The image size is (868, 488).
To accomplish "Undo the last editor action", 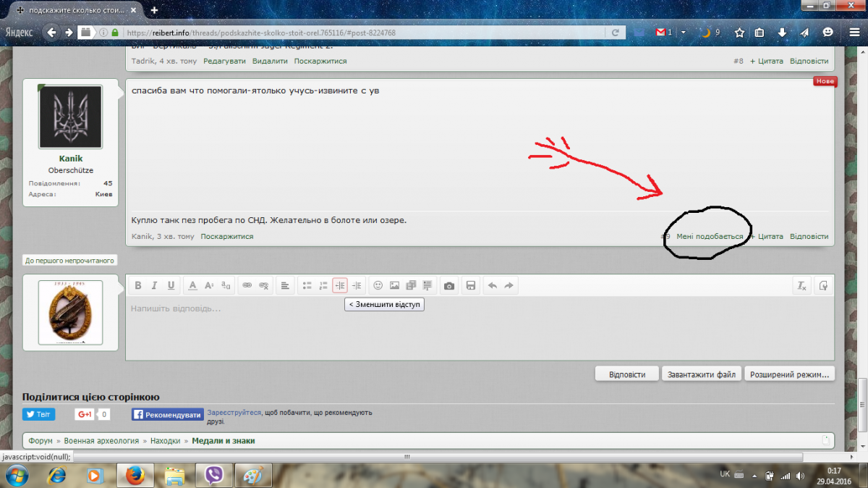I will click(493, 286).
